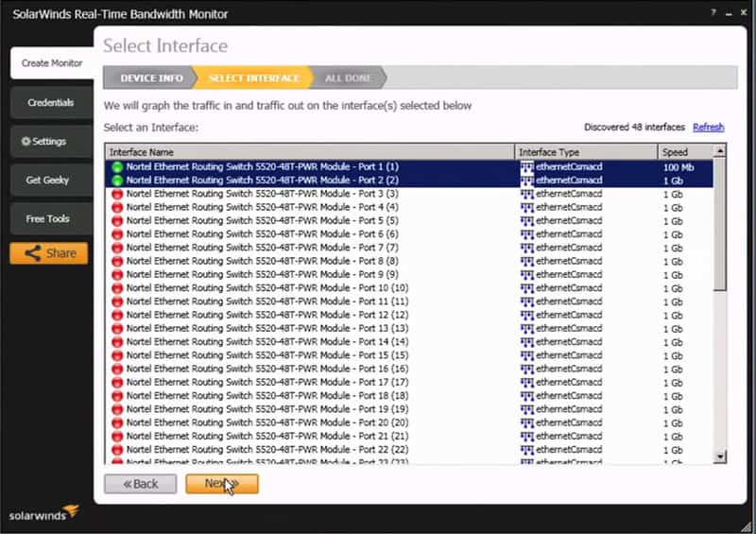Select the Port 7 (7) interface row
The width and height of the screenshot is (756, 534).
(x=409, y=248)
